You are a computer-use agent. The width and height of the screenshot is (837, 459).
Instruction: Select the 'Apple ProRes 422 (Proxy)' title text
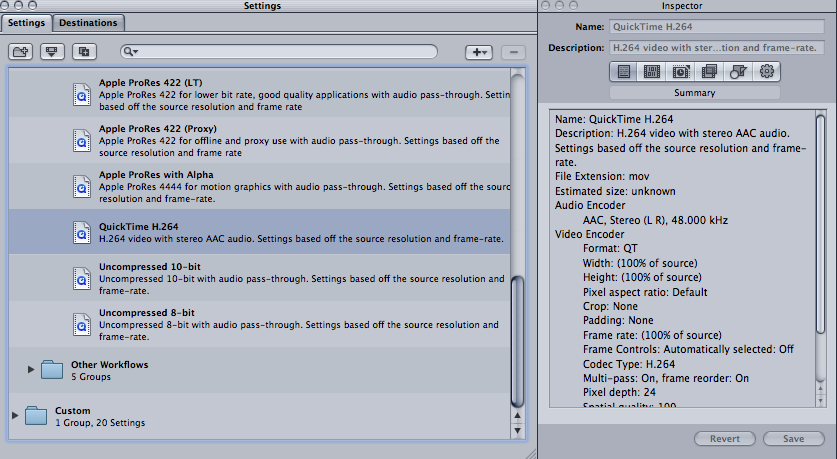click(x=157, y=129)
